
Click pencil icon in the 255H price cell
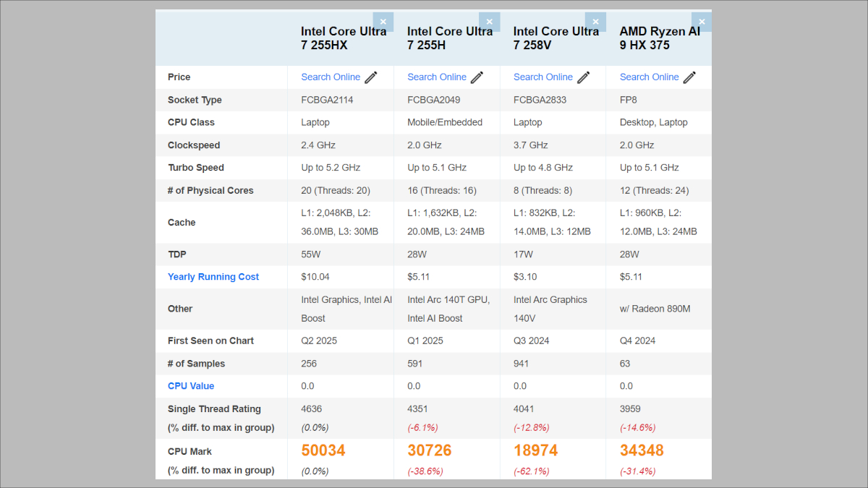477,77
